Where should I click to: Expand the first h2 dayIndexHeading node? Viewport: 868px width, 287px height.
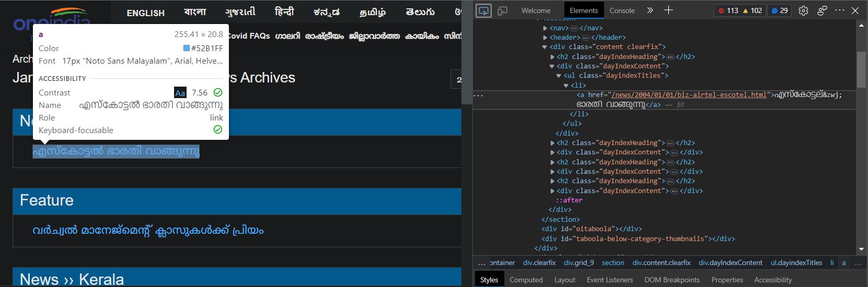coord(552,57)
